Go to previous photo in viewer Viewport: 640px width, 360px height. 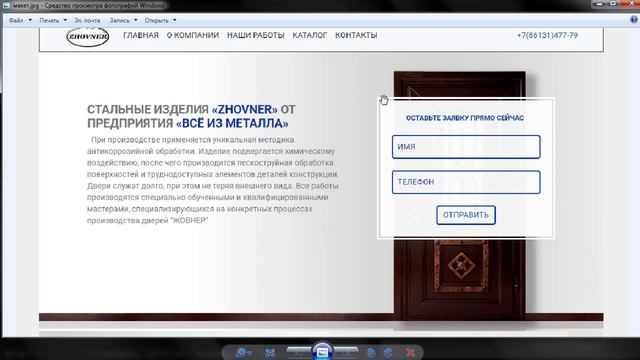pyautogui.click(x=298, y=352)
